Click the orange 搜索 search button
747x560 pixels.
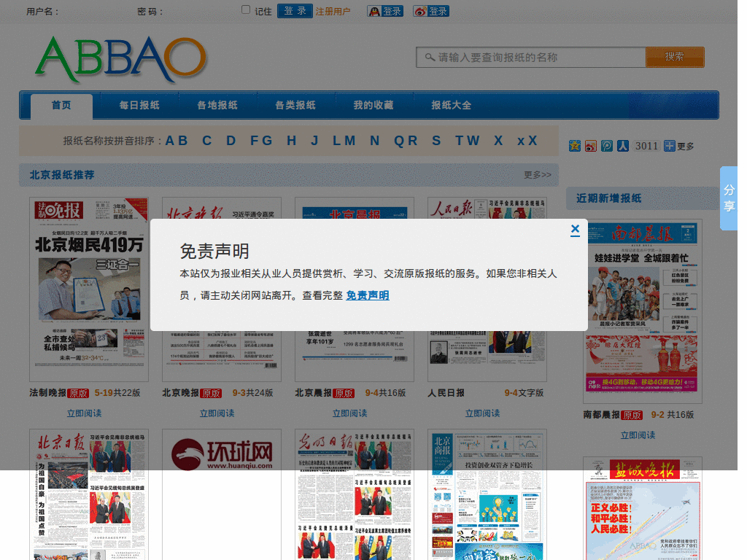(675, 57)
